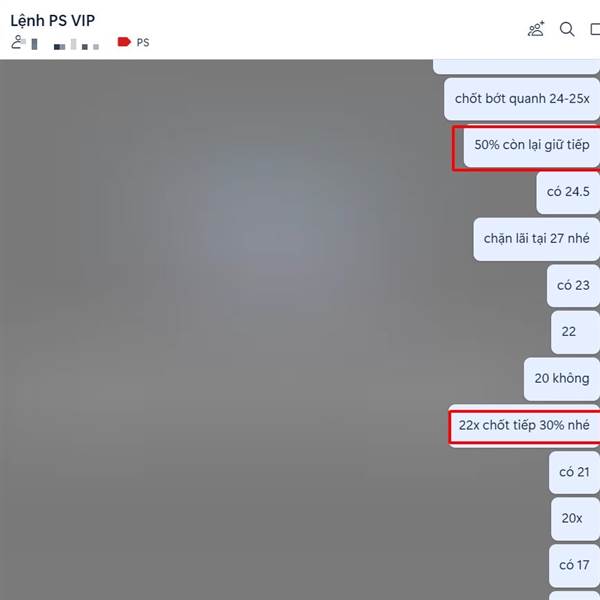Viewport: 600px width, 600px height.
Task: Select the message 'chốt bớt quanh 24-25x'
Action: tap(522, 99)
